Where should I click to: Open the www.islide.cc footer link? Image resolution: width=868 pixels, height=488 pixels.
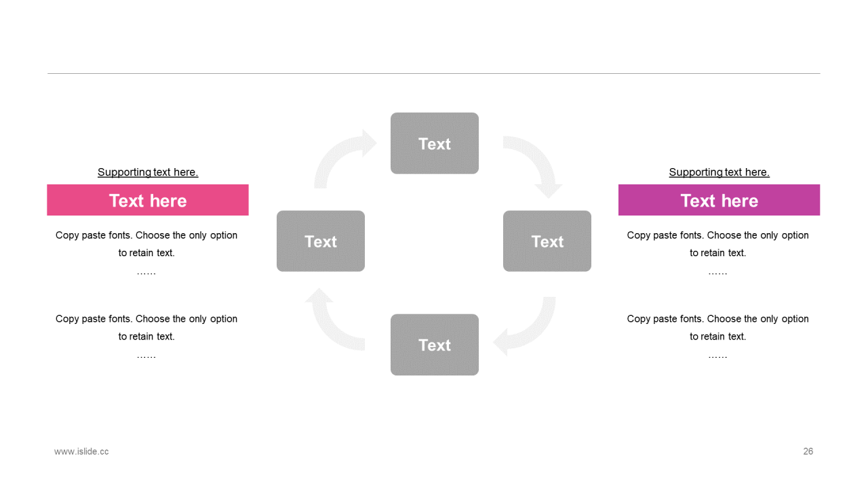pos(81,451)
